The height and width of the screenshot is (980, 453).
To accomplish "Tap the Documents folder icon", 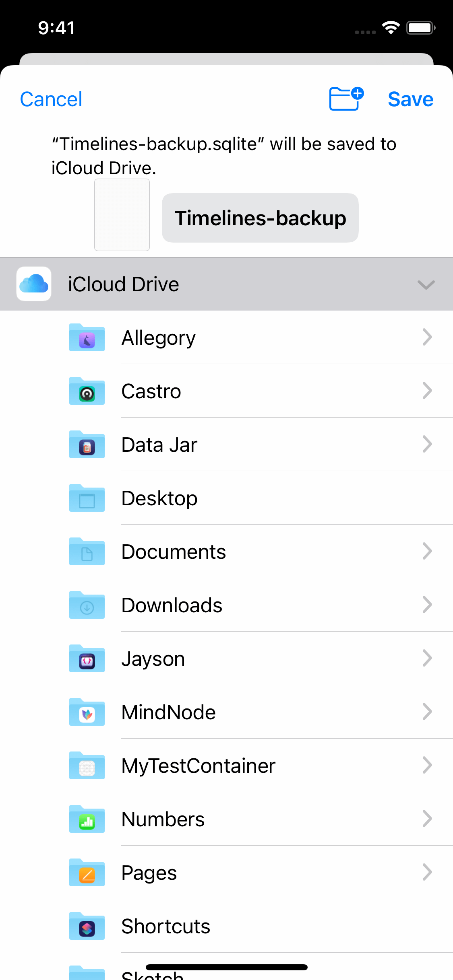I will pyautogui.click(x=87, y=552).
